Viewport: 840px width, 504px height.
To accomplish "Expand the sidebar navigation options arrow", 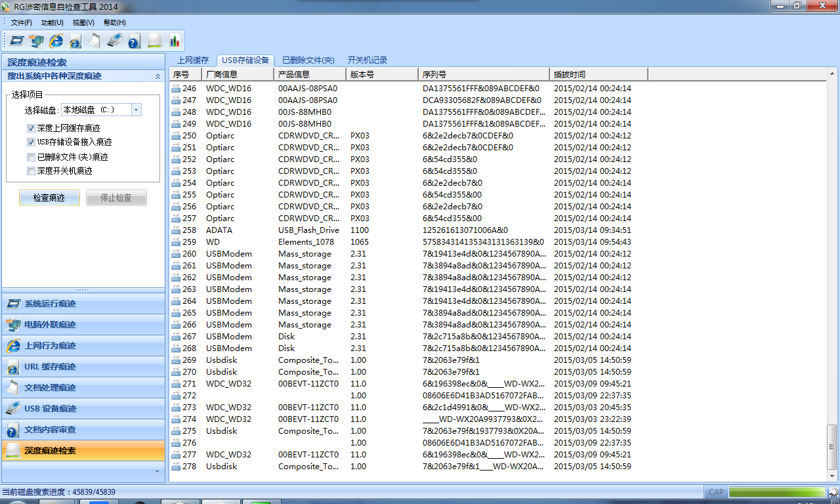I will point(157,471).
